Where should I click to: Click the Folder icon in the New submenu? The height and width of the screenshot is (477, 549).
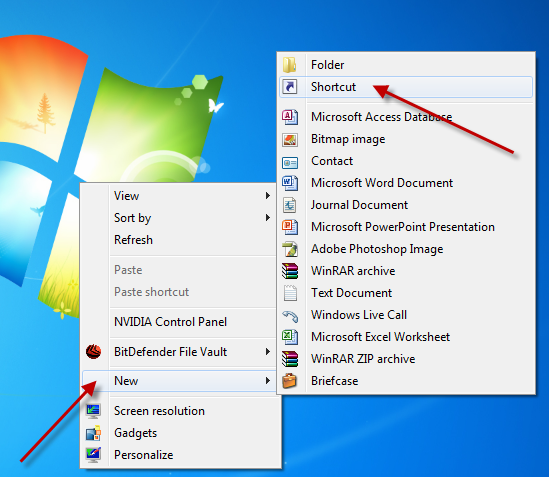290,64
